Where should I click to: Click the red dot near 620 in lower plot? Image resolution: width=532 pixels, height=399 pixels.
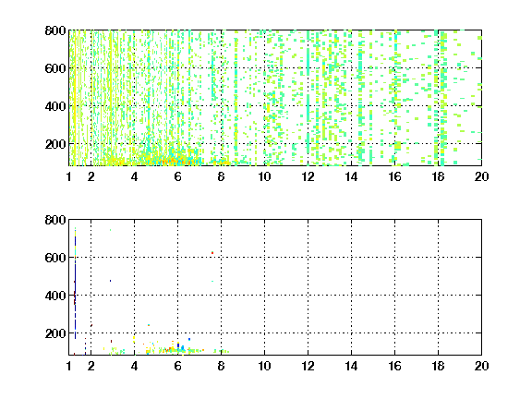coord(212,253)
